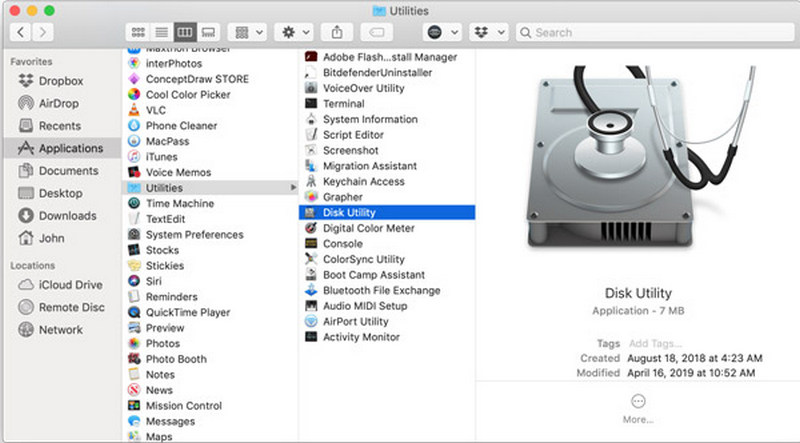
Task: Open AirDrop in the sidebar
Action: [59, 104]
